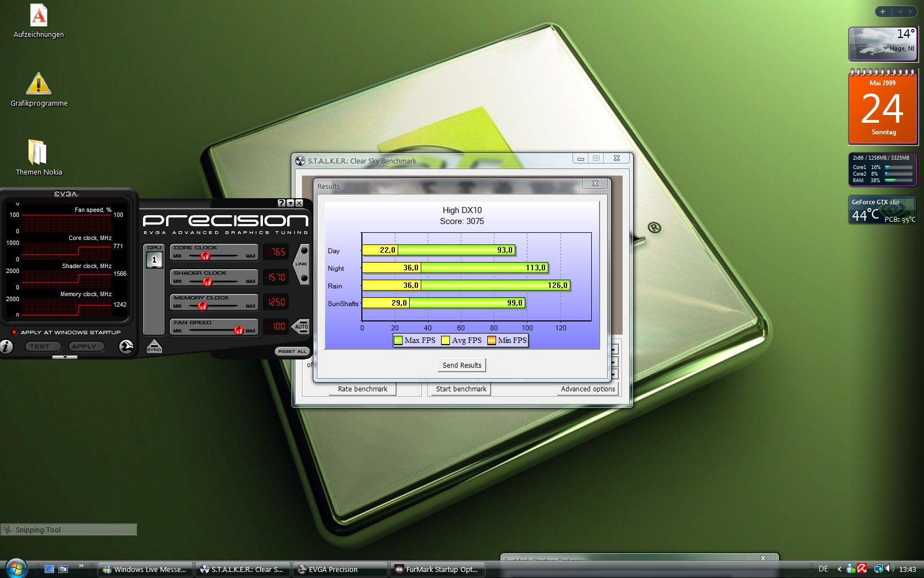Close the Results dialog
This screenshot has width=924, height=578.
pos(595,183)
